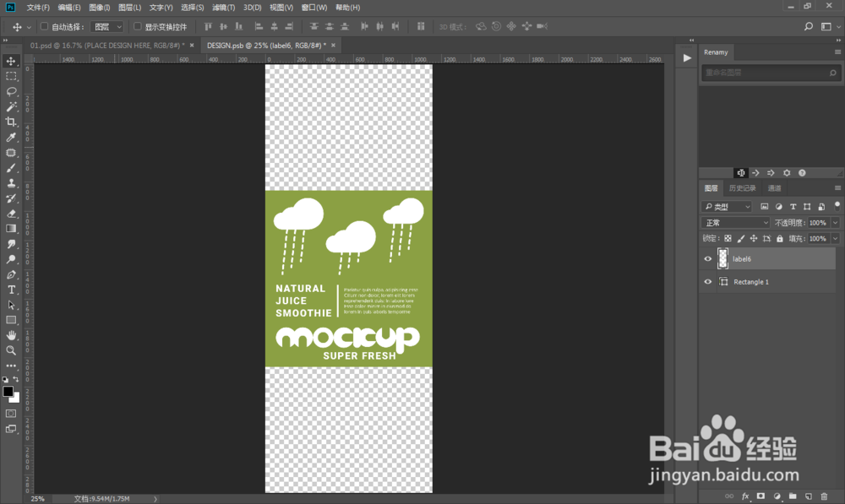Select the Gradient tool
Image resolution: width=845 pixels, height=504 pixels.
(11, 228)
